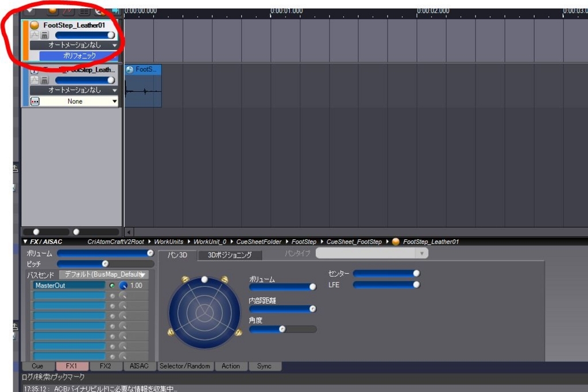
Task: Click the ボリューム slider in the FX panel
Action: pos(106,253)
